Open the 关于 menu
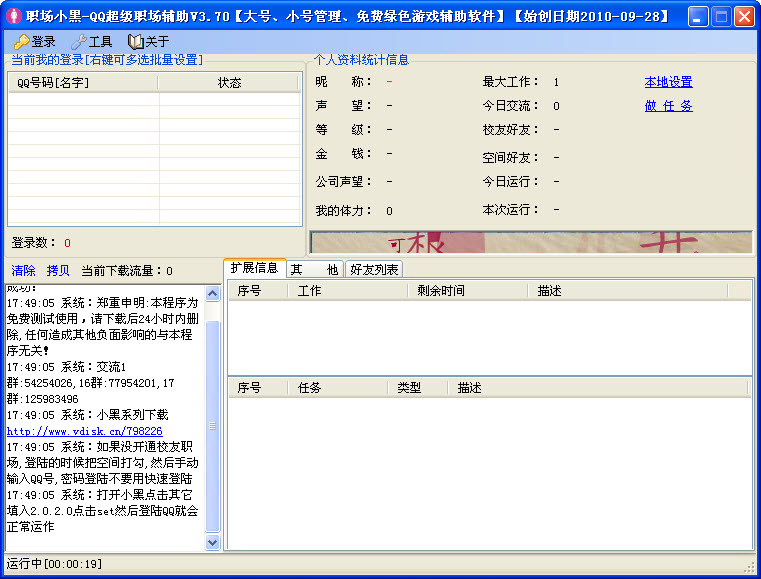Screen dimensions: 761x579 point(149,42)
